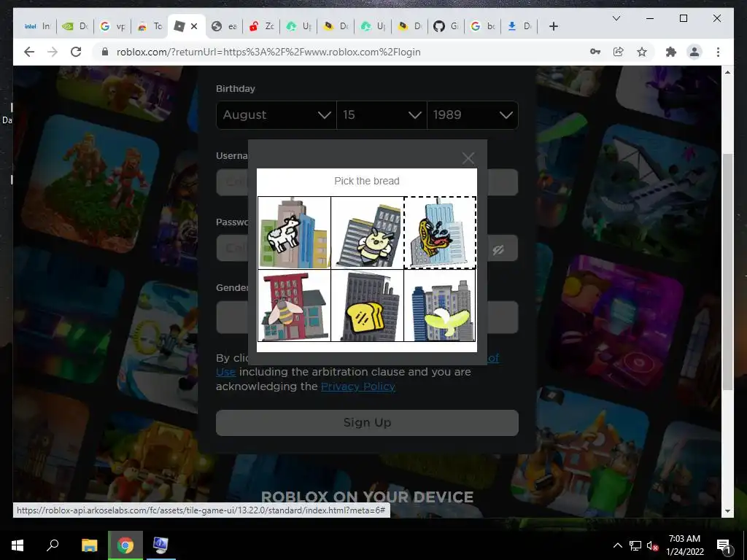Open Windows taskbar search
This screenshot has width=747, height=560.
53,545
